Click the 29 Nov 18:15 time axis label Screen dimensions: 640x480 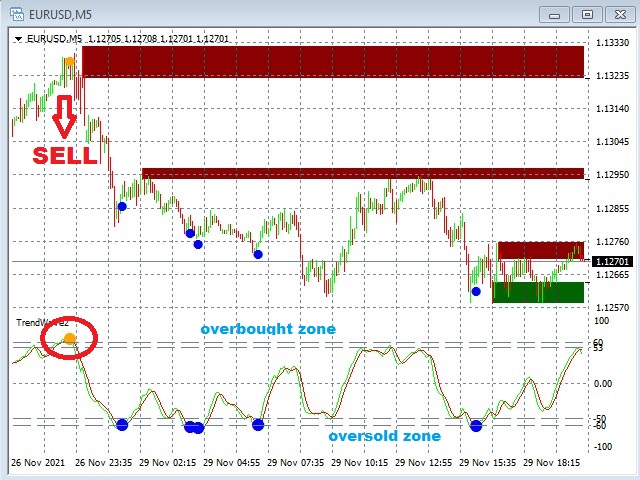(x=551, y=462)
